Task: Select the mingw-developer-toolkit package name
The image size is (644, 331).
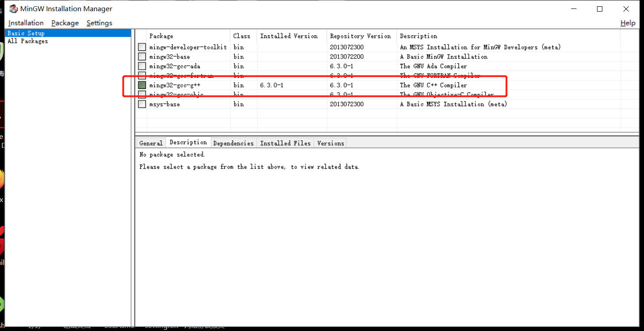Action: tap(188, 47)
